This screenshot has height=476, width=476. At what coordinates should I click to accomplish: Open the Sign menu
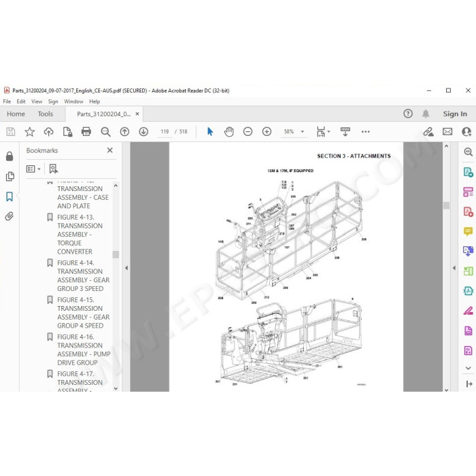pyautogui.click(x=53, y=101)
